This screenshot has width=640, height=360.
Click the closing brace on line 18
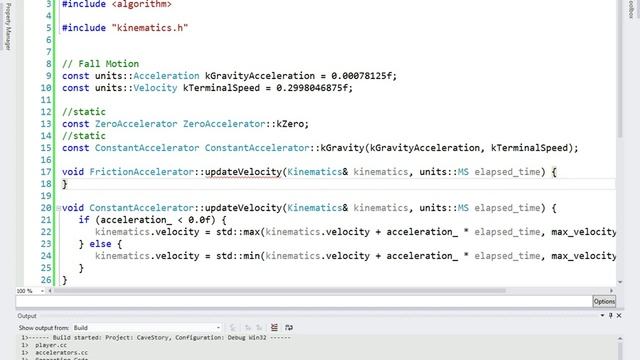pyautogui.click(x=64, y=184)
